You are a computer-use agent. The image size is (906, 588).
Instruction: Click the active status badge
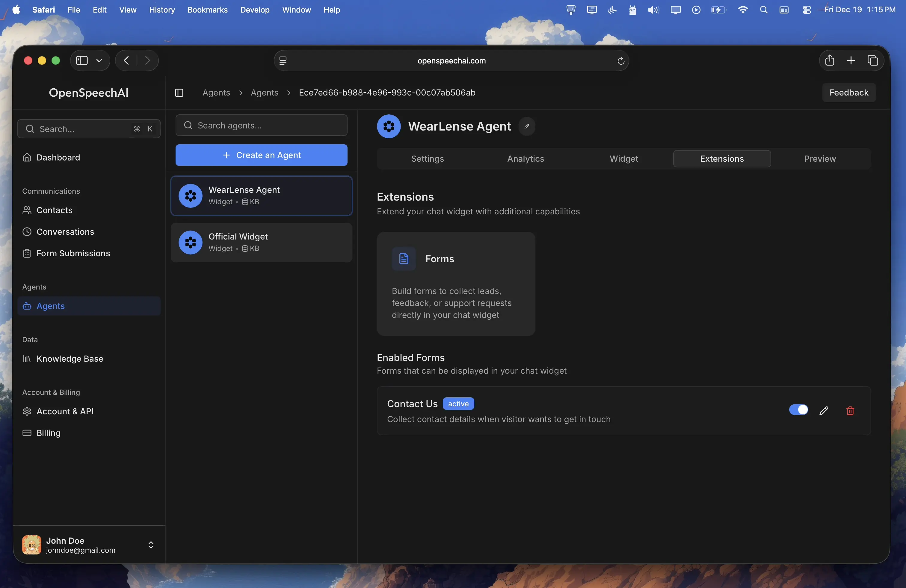(x=458, y=404)
